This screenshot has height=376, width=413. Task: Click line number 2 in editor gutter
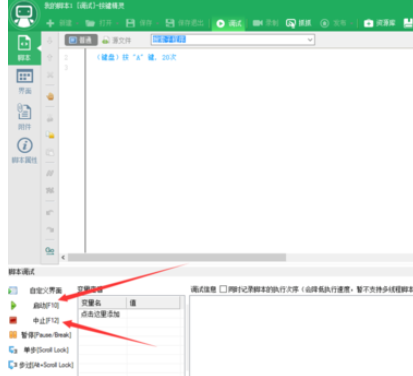tap(66, 57)
